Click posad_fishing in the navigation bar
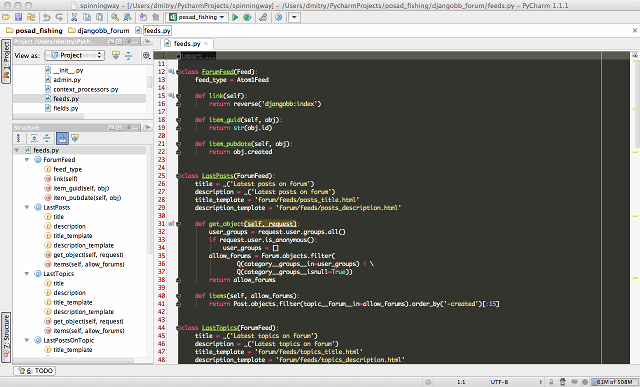 [x=34, y=31]
